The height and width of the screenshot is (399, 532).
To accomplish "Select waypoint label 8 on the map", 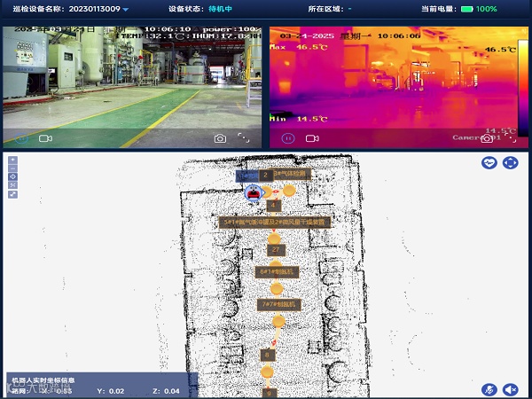I will [x=268, y=355].
